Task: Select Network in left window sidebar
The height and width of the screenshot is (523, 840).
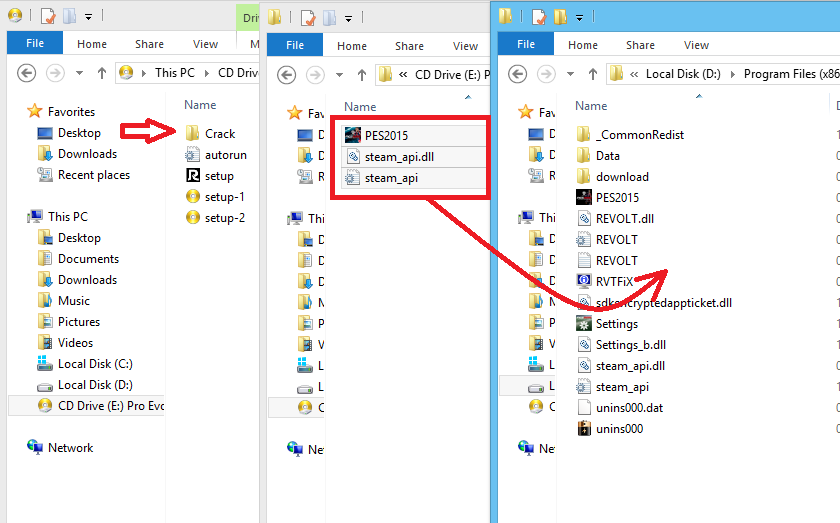Action: pyautogui.click(x=61, y=447)
